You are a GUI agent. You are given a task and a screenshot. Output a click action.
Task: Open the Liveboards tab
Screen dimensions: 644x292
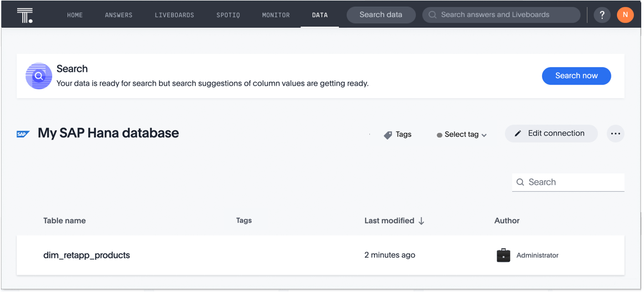click(174, 15)
